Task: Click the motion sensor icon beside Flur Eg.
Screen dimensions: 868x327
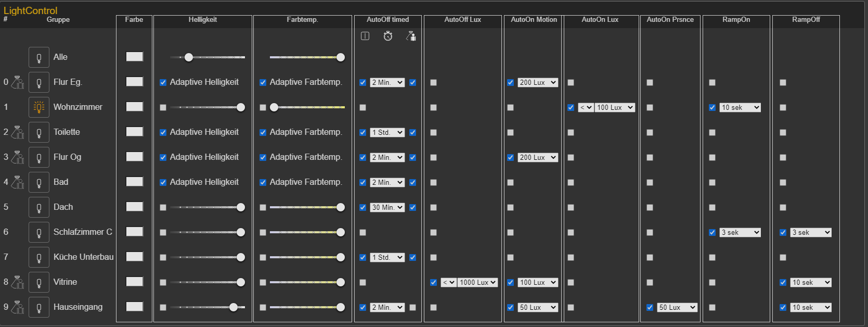Action: pyautogui.click(x=18, y=82)
